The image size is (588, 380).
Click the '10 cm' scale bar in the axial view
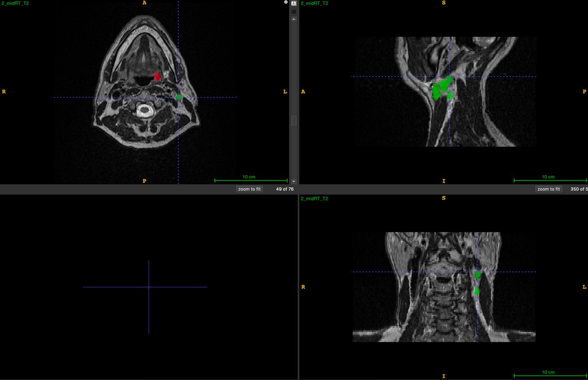[x=251, y=179]
